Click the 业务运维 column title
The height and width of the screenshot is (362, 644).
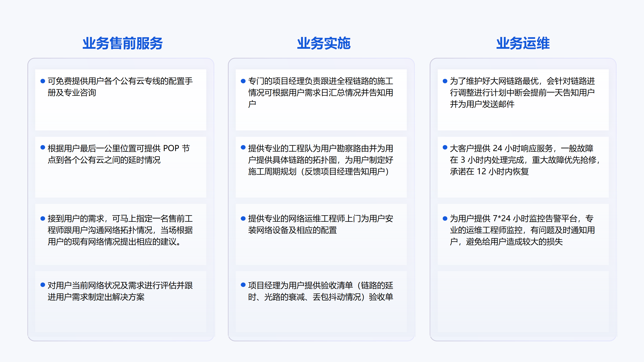[x=523, y=43]
